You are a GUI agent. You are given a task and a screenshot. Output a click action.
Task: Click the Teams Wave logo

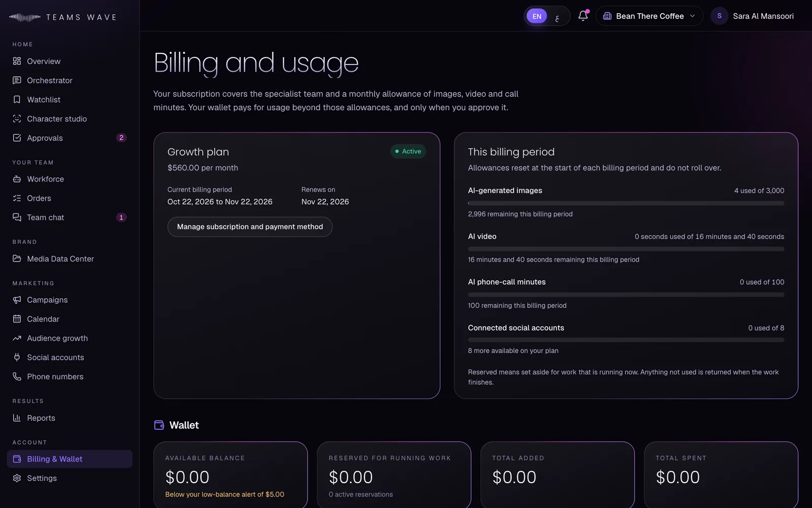pos(63,17)
